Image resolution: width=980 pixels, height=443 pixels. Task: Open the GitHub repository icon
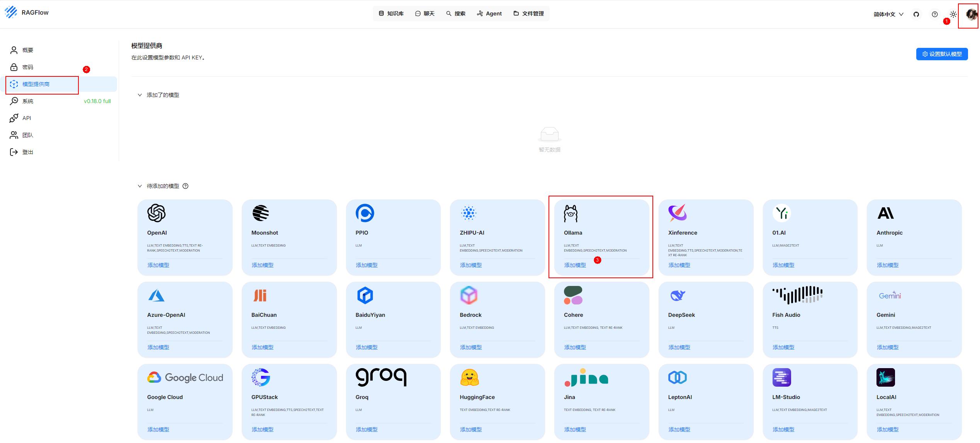[x=916, y=14]
